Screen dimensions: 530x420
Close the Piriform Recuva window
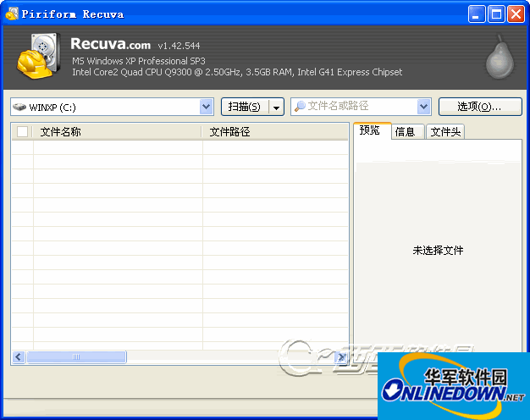pyautogui.click(x=516, y=14)
